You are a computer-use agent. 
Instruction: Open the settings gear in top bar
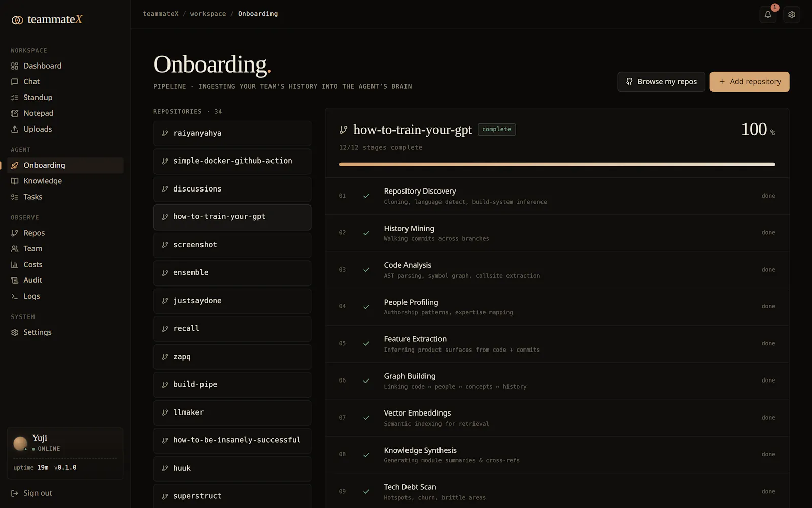pyautogui.click(x=792, y=15)
